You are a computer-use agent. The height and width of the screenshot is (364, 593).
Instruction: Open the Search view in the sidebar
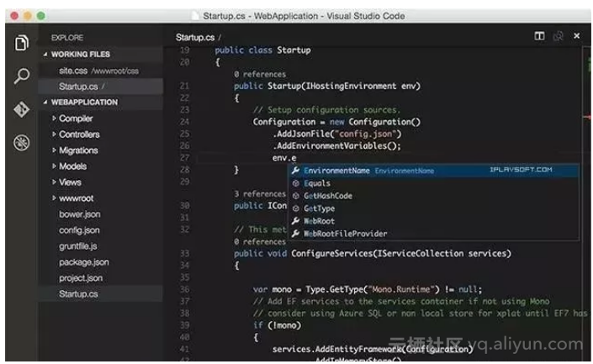point(22,76)
